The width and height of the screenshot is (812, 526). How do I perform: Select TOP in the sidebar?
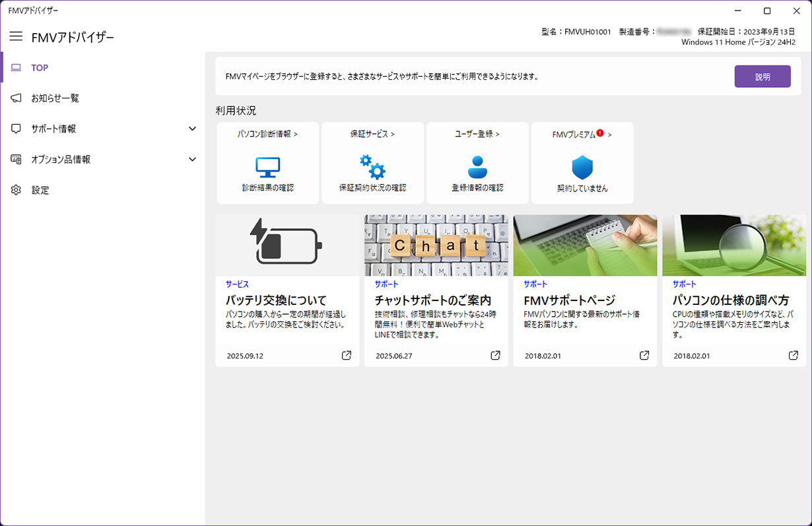pyautogui.click(x=40, y=68)
